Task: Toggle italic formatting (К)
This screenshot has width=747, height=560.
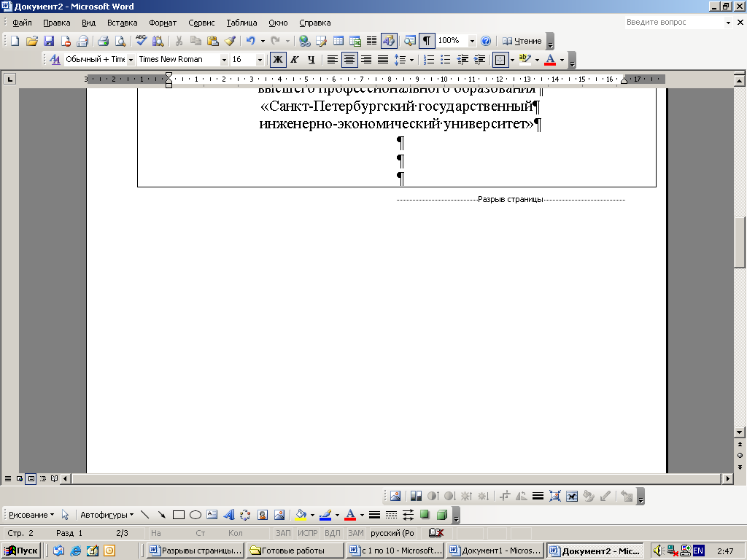Action: 295,60
